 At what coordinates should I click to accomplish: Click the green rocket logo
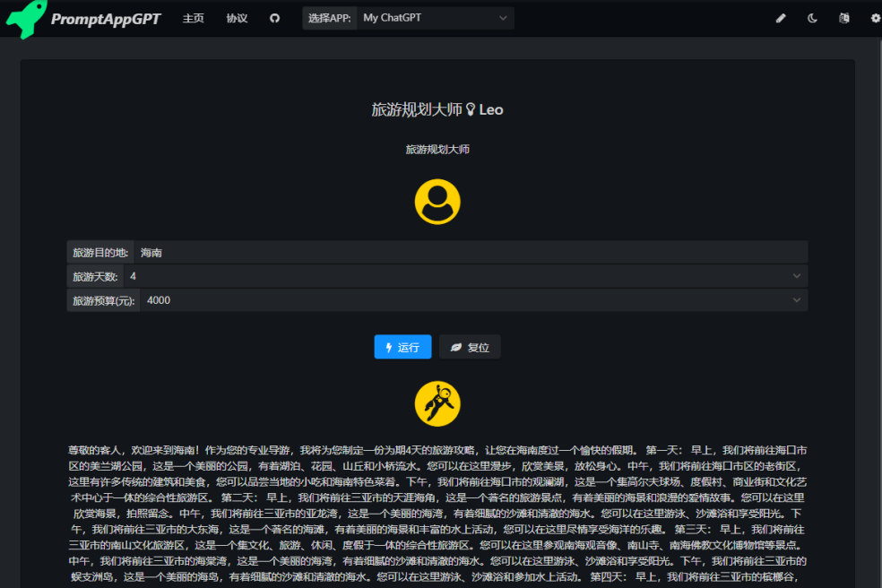[x=26, y=19]
